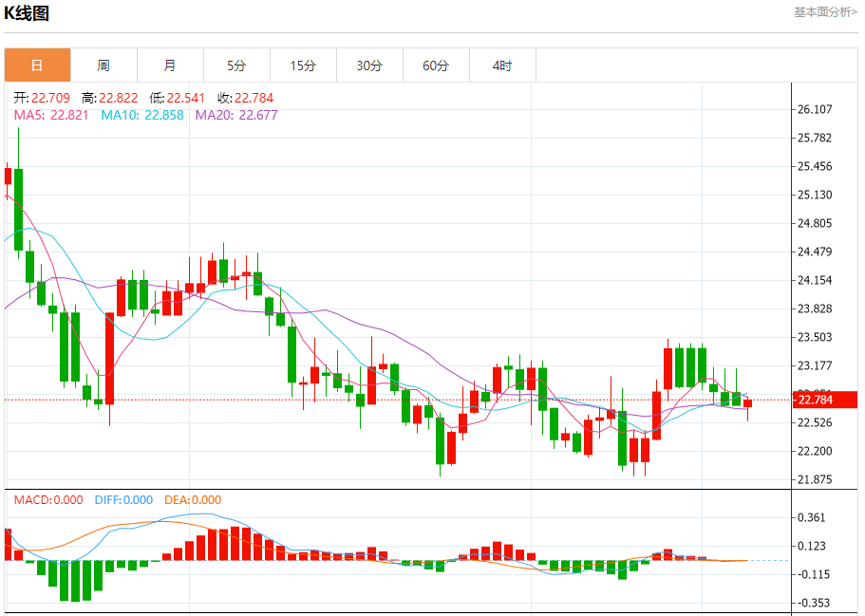
Task: Select the 30分 interval tab
Action: tap(369, 65)
